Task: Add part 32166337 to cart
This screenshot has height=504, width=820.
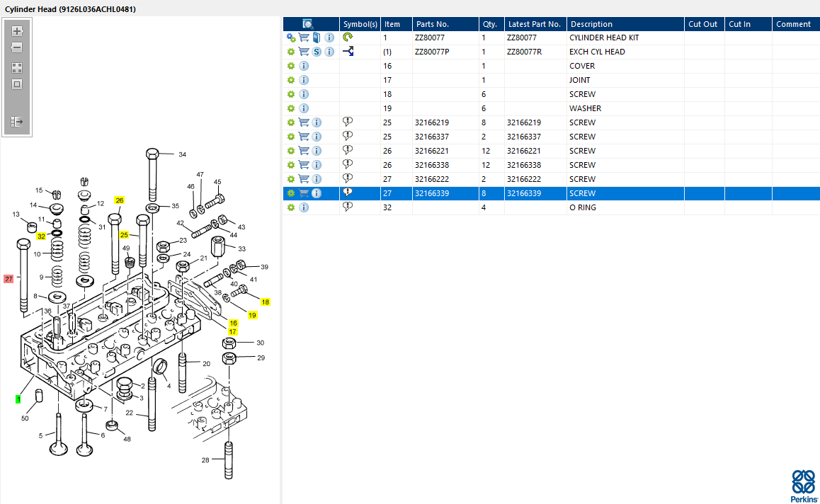Action: [304, 137]
